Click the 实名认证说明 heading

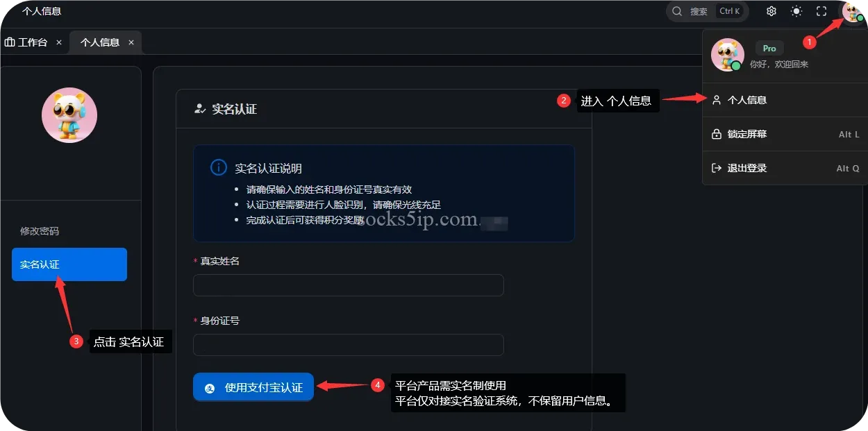pyautogui.click(x=269, y=169)
